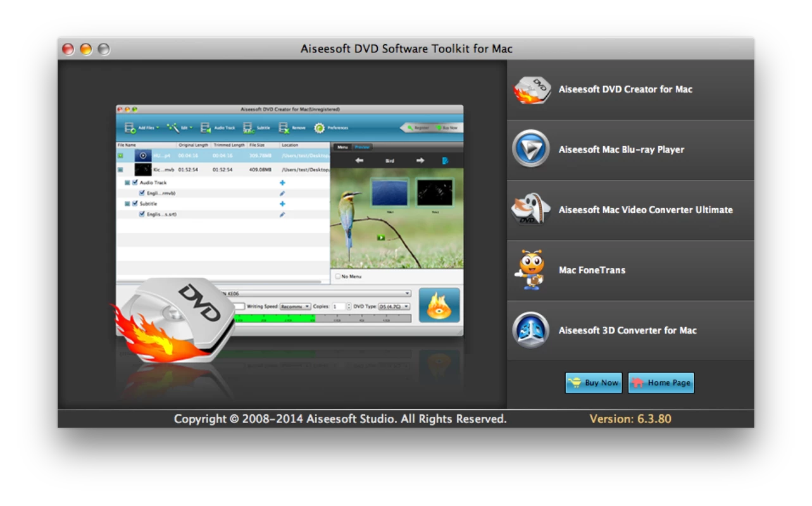Image resolution: width=812 pixels, height=506 pixels.
Task: Switch to the Preview tab in preview
Action: (362, 147)
